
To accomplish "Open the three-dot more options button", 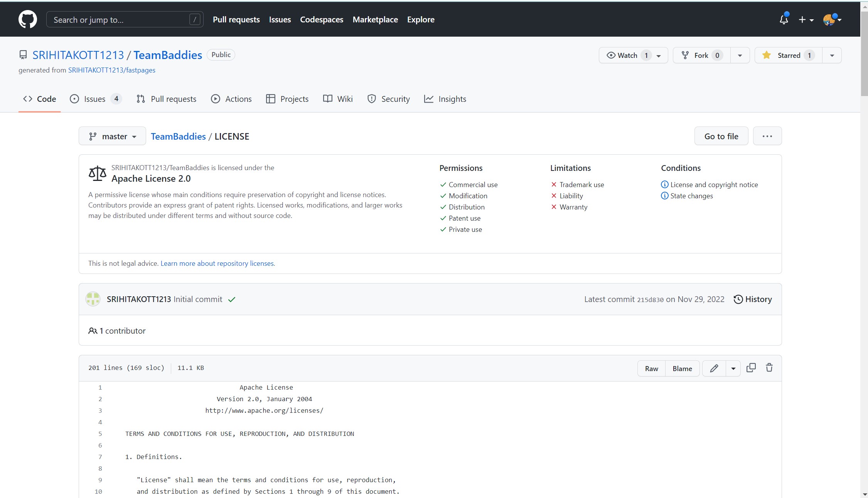I will click(x=767, y=136).
